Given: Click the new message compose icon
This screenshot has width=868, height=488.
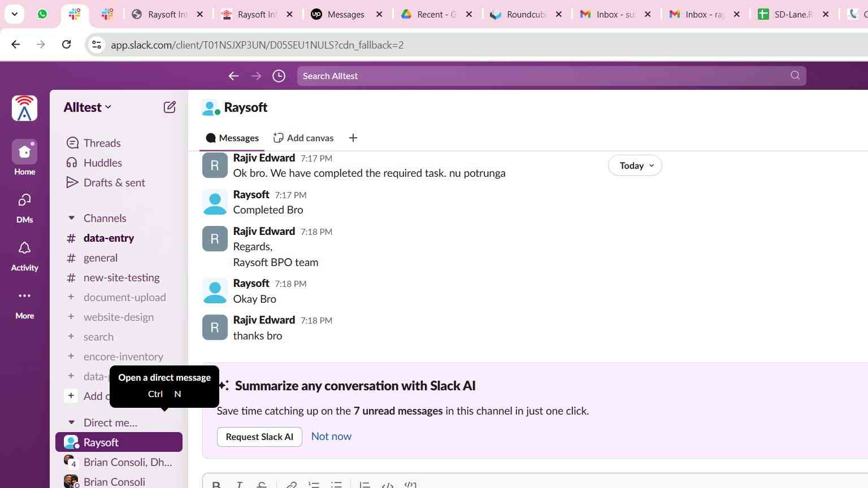Looking at the screenshot, I should (x=170, y=107).
